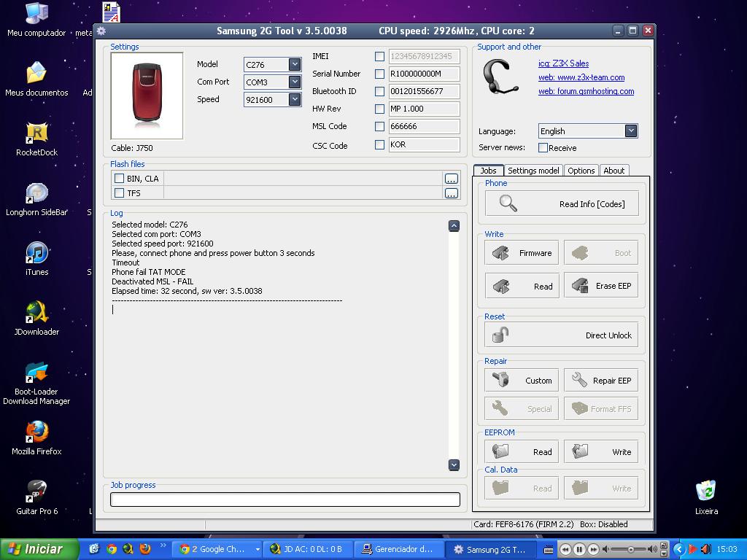
Task: Click the Serial Number input field
Action: point(424,74)
